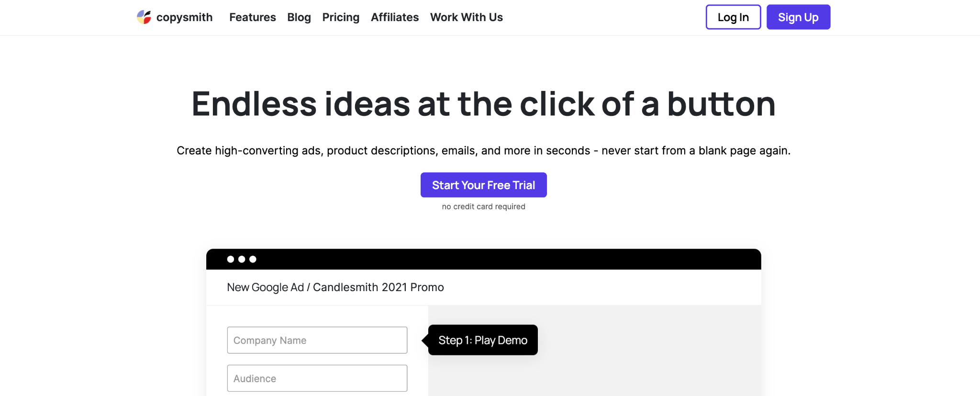Click the New Google Ad breadcrumb title

(335, 287)
